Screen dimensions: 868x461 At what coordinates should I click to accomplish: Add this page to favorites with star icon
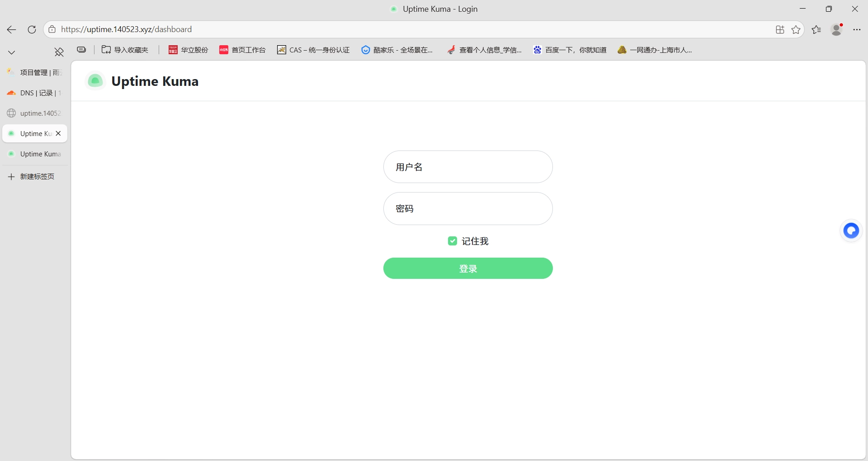point(796,30)
